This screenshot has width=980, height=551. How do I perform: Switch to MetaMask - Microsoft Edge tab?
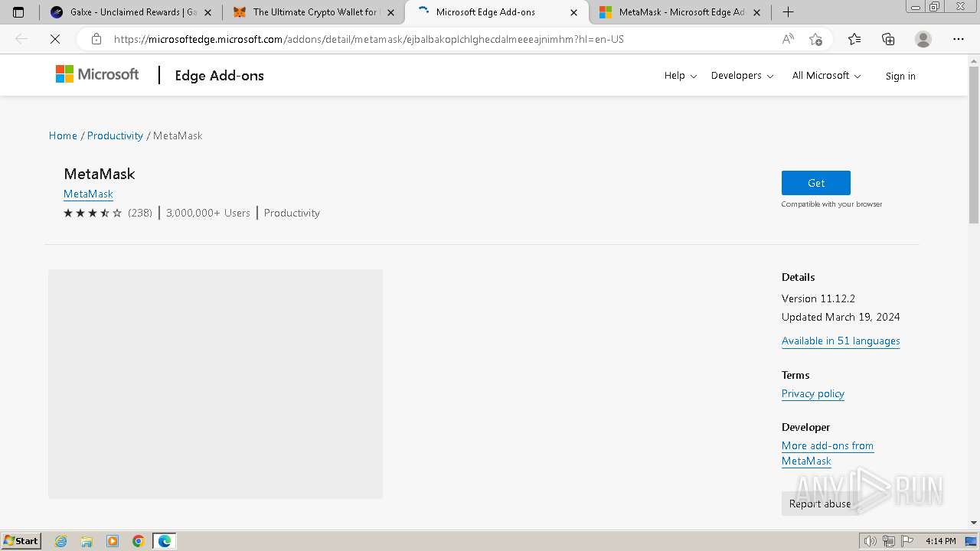point(681,12)
